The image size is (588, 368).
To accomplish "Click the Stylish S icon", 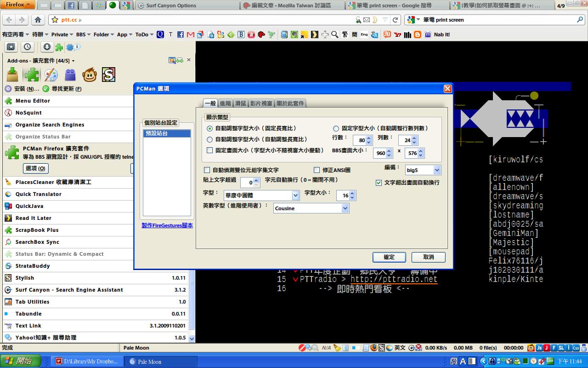I will 108,75.
